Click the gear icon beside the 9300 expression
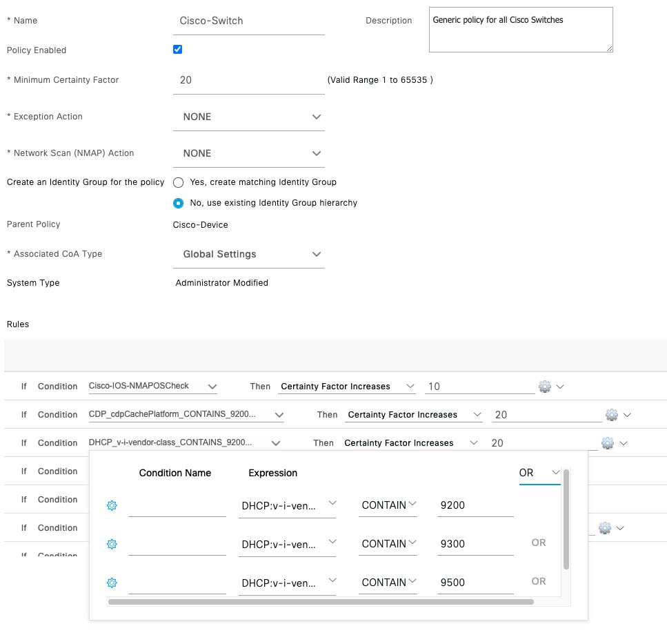This screenshot has height=644, width=667. tap(112, 544)
